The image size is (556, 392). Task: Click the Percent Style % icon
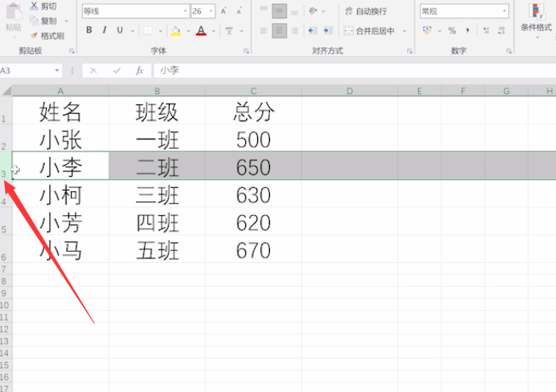(452, 30)
